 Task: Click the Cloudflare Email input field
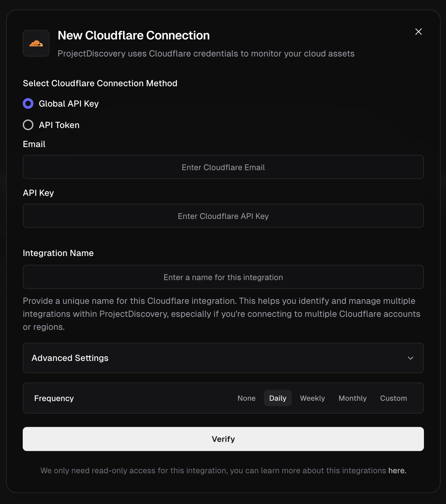point(223,167)
